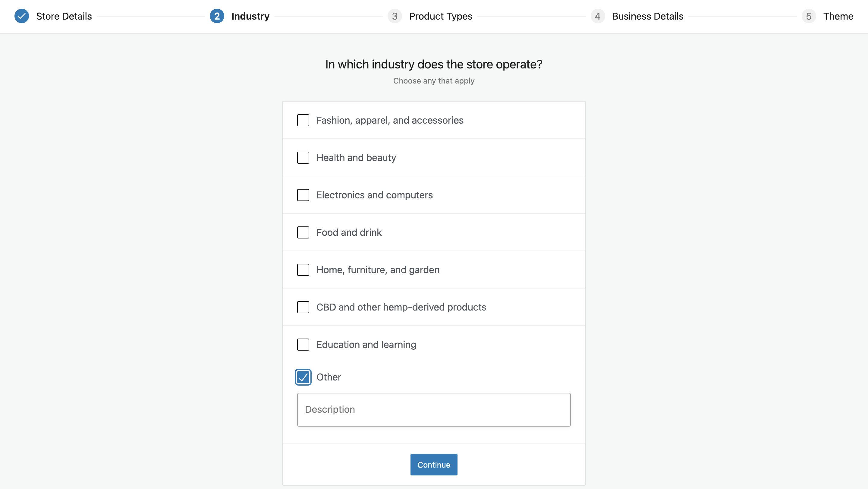Tick CBD and other hemp-derived products checkbox
The width and height of the screenshot is (868, 489).
[x=303, y=307]
